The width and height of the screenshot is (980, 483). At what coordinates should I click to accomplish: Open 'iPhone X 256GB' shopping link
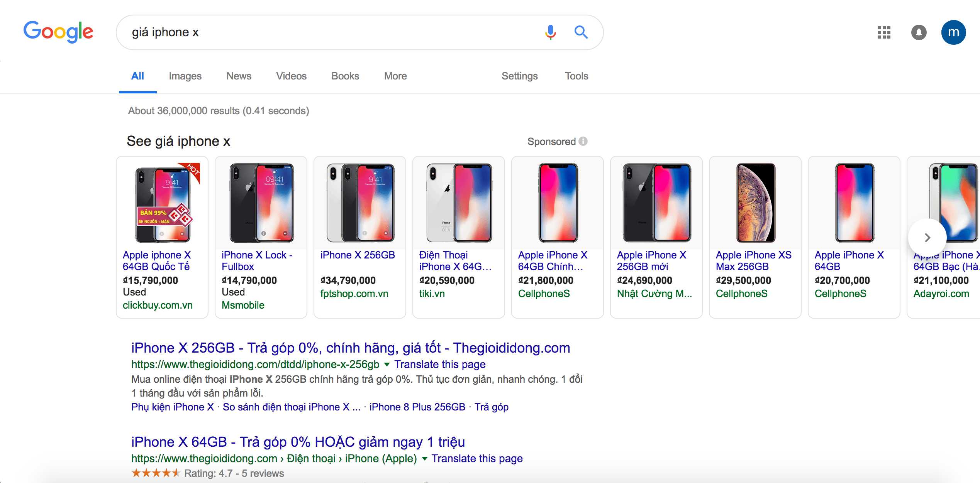tap(358, 255)
